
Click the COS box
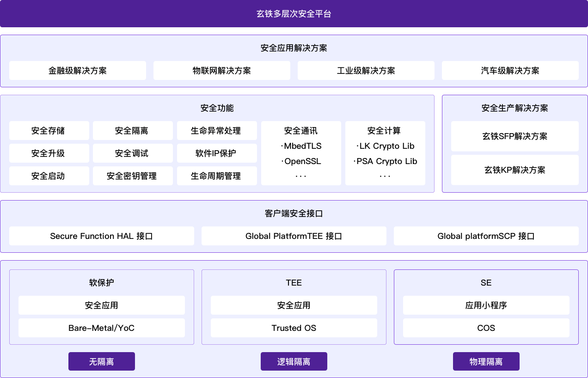pos(486,328)
